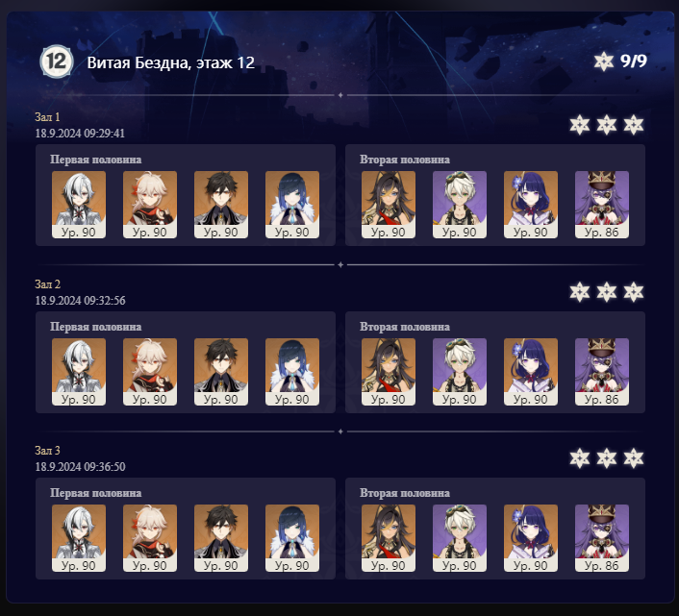The image size is (679, 616).
Task: Select Arlecchino portrait in Зал 2 first half
Action: coord(78,372)
